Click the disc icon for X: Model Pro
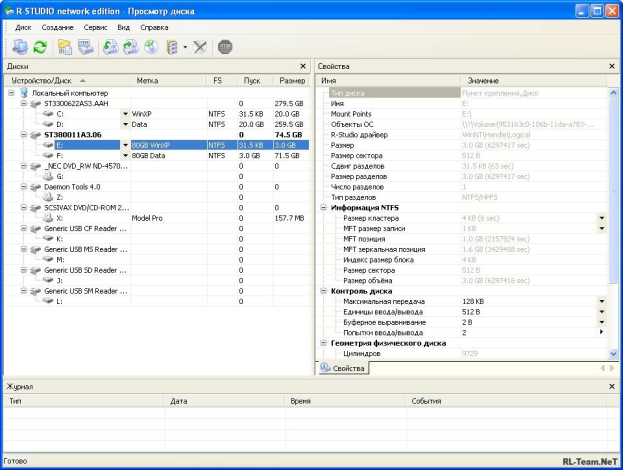The image size is (623, 470). tap(48, 218)
